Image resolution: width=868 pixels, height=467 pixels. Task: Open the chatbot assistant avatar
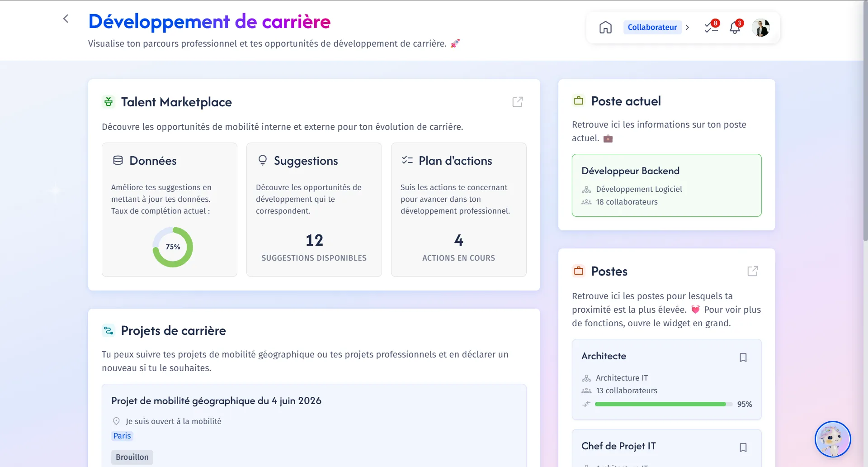833,439
